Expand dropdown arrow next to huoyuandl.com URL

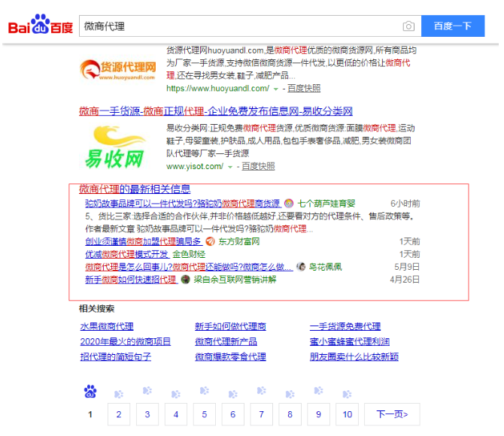pos(276,89)
